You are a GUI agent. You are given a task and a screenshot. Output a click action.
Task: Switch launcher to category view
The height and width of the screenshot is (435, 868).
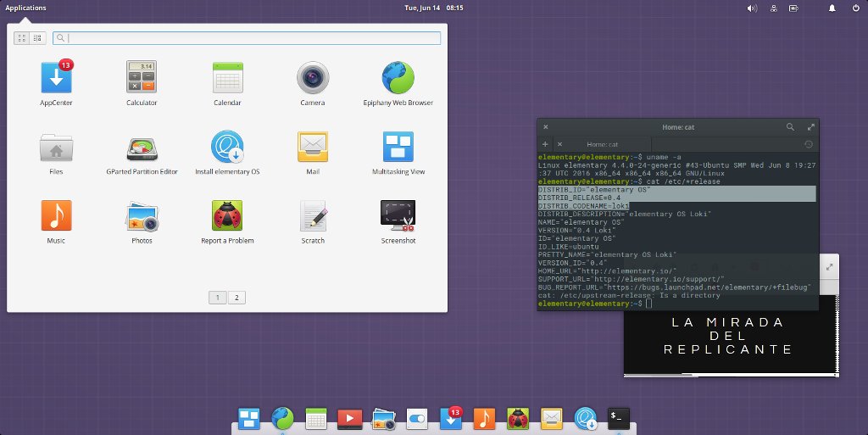click(36, 38)
